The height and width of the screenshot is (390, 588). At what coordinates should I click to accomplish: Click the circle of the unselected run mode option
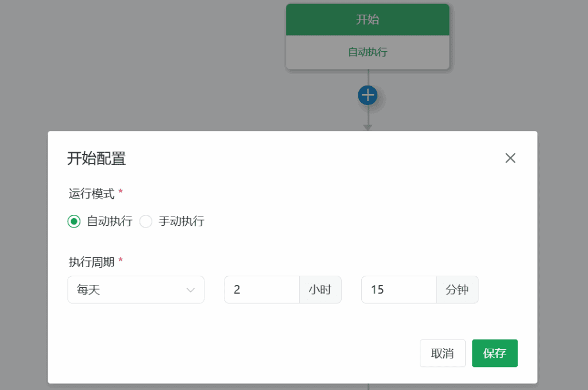pyautogui.click(x=146, y=221)
